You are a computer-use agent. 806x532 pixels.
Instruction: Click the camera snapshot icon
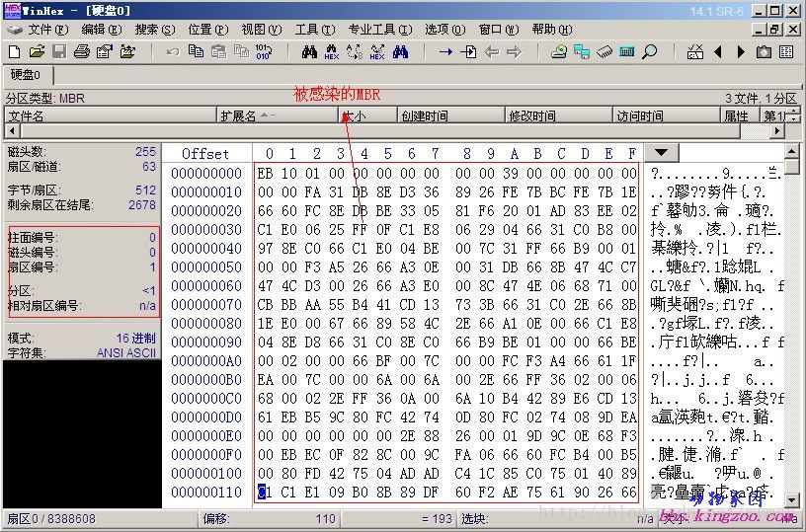(764, 52)
